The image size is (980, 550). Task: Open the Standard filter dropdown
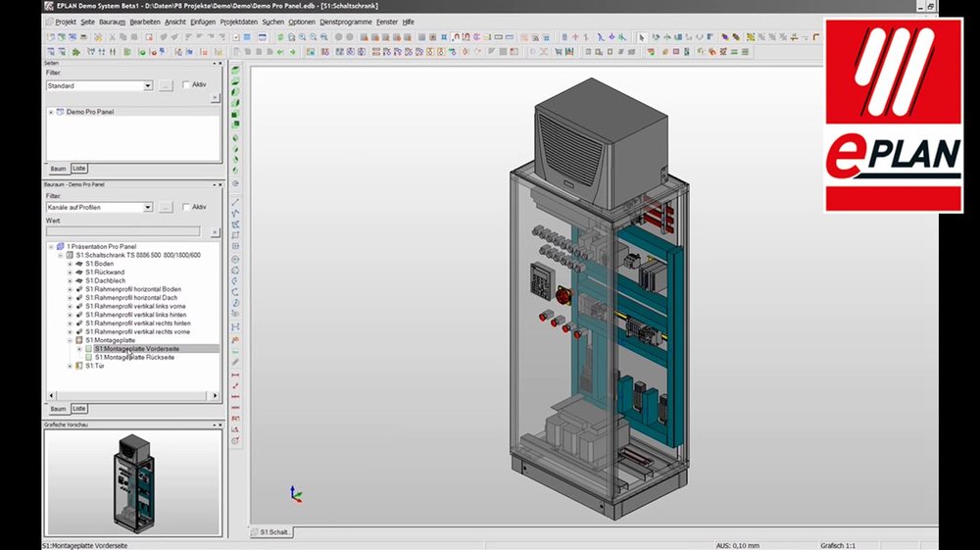click(x=148, y=85)
